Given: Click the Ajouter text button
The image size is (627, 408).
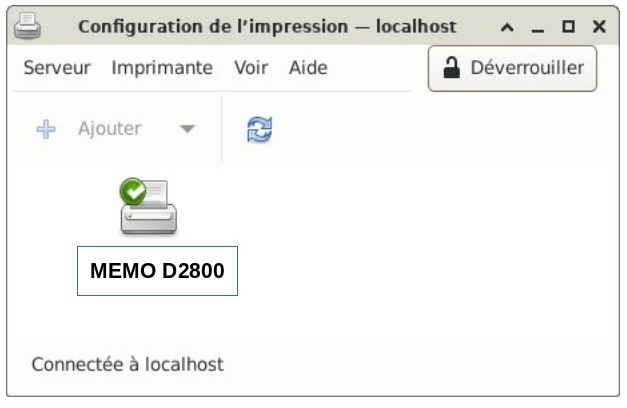Looking at the screenshot, I should pos(110,129).
